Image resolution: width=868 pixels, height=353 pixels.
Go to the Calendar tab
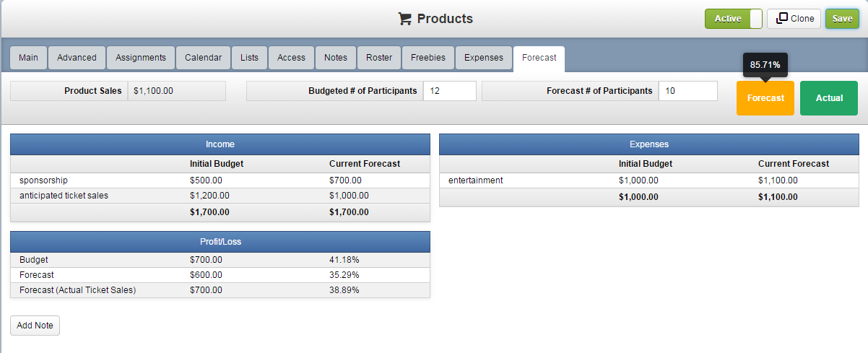(204, 58)
